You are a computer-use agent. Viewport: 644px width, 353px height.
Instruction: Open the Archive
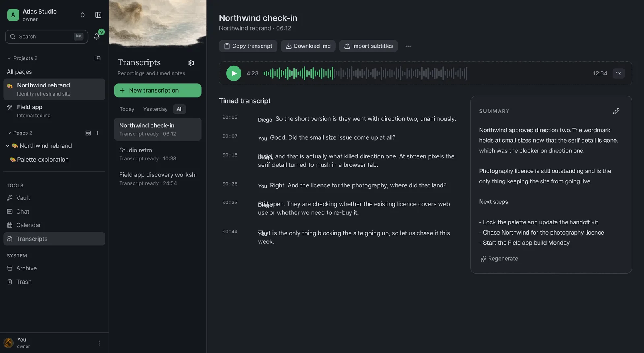click(x=54, y=268)
